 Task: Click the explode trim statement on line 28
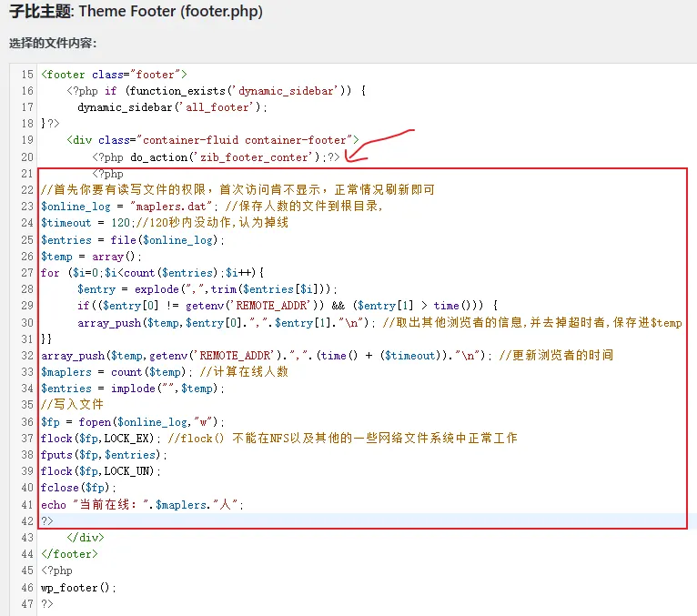pos(207,288)
